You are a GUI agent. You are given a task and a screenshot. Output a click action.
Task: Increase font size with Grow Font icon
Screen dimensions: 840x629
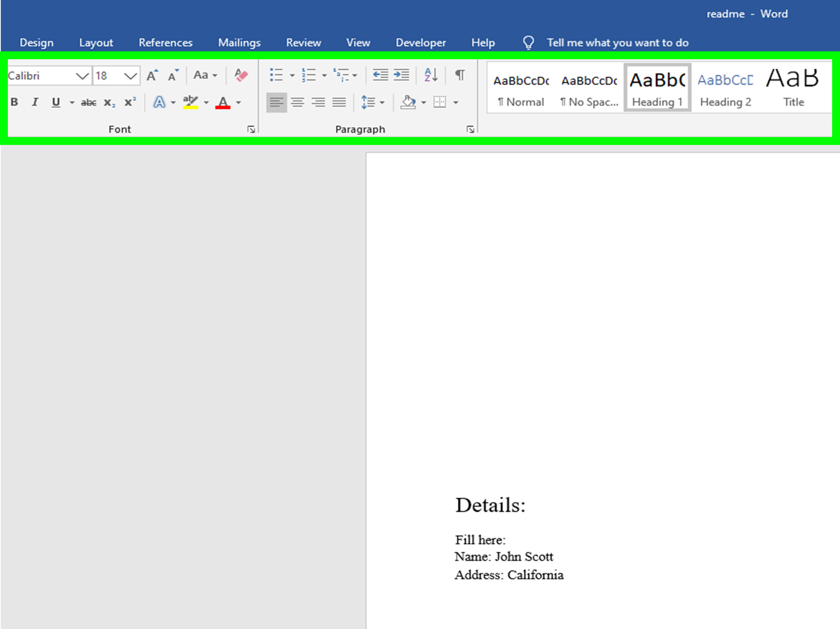pos(152,75)
